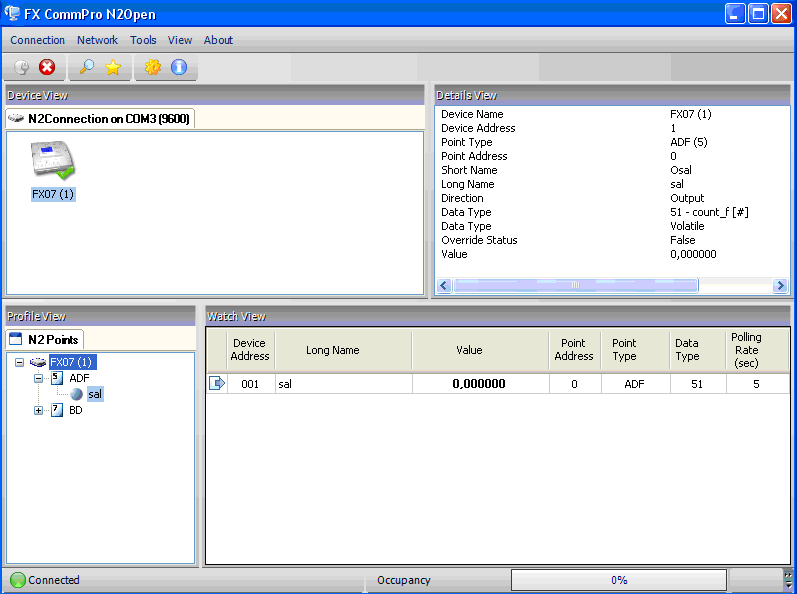Click the ADF point type cell
The width and height of the screenshot is (797, 594).
click(x=635, y=384)
